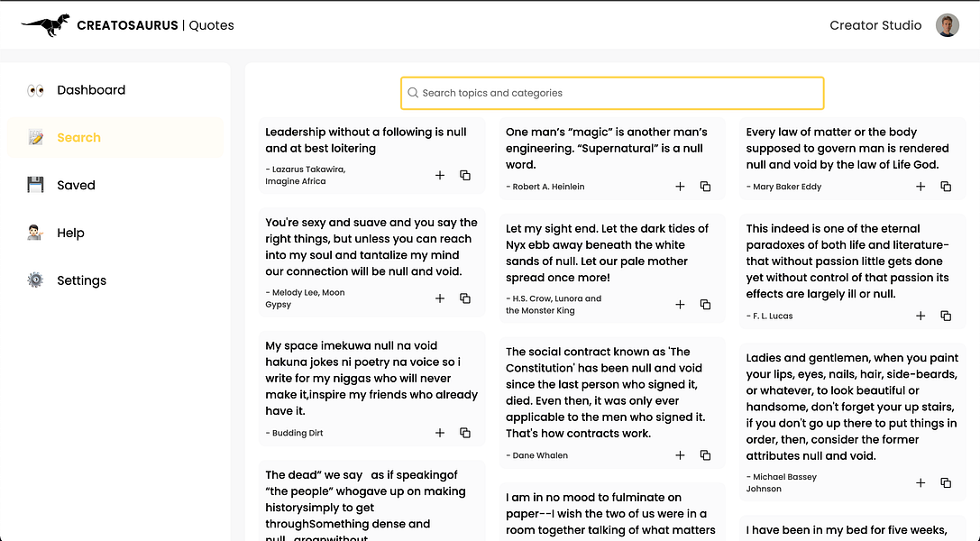The image size is (980, 541).
Task: Copy the Robert A. Heinlein quote
Action: (x=706, y=187)
